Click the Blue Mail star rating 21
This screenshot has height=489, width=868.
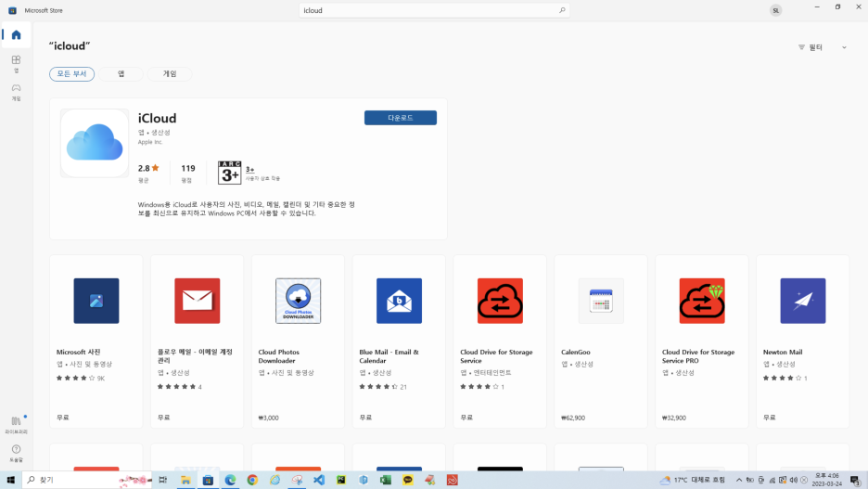[383, 387]
